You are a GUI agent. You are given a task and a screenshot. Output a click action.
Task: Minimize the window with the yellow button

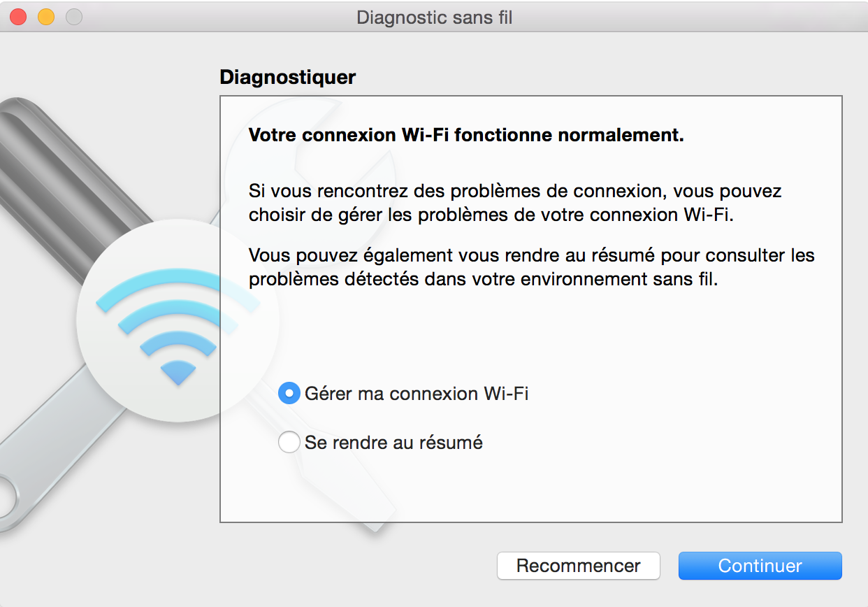(46, 16)
